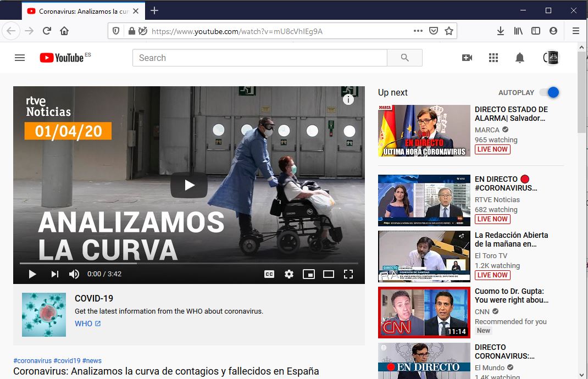Toggle theater mode in the player

point(329,274)
